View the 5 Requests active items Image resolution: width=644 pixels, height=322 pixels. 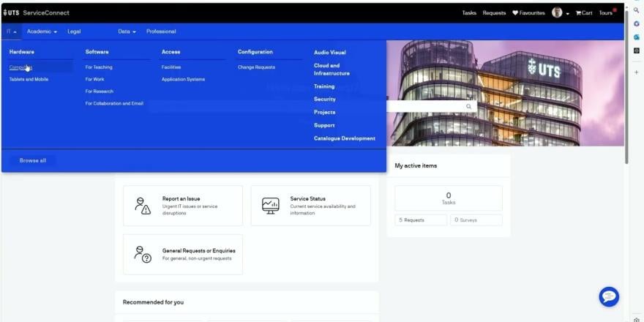click(420, 220)
